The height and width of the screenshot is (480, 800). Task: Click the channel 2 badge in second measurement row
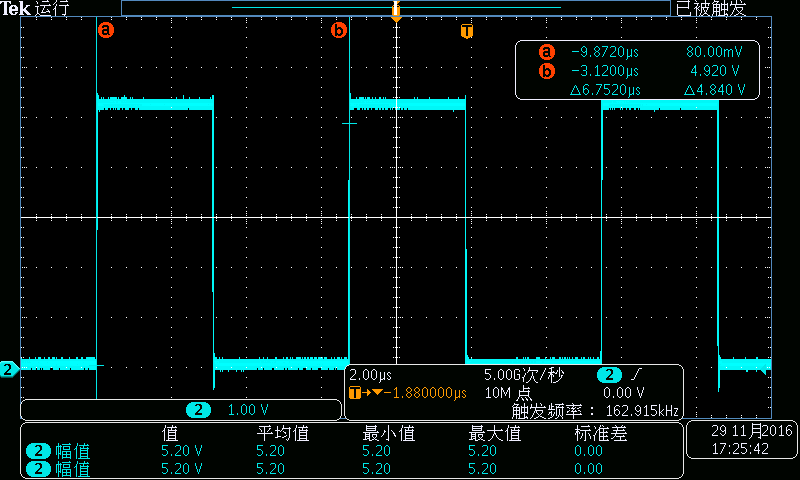(x=38, y=469)
